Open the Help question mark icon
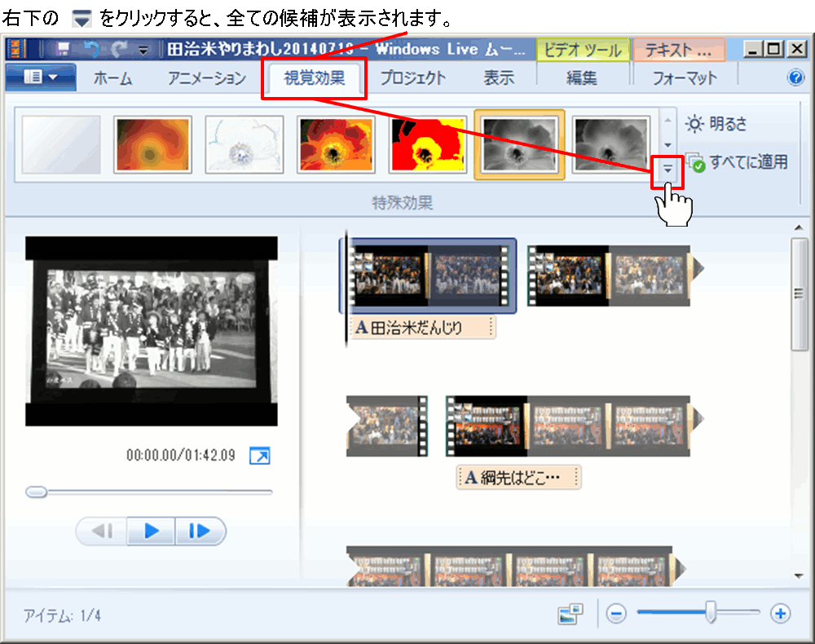Image resolution: width=815 pixels, height=644 pixels. pos(795,78)
